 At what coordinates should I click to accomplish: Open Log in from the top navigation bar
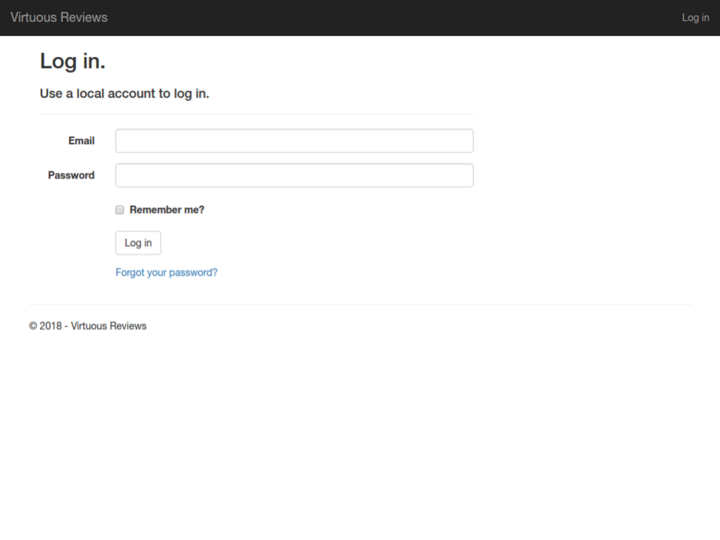point(695,18)
